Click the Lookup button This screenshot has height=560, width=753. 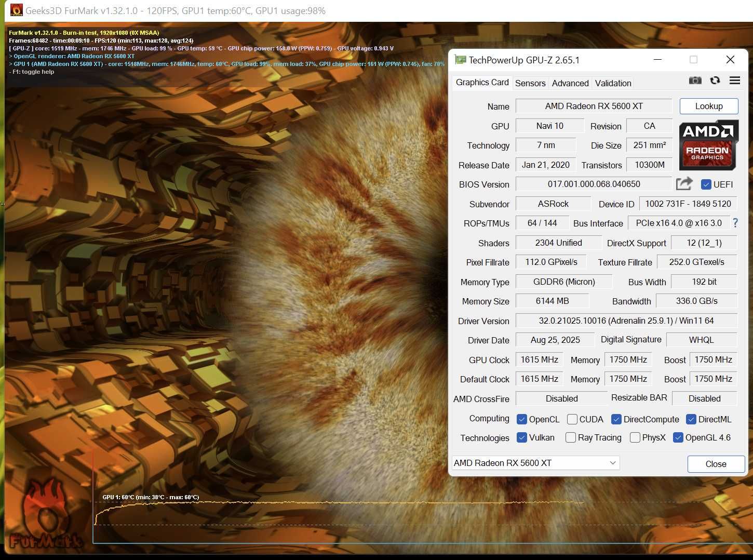(709, 106)
